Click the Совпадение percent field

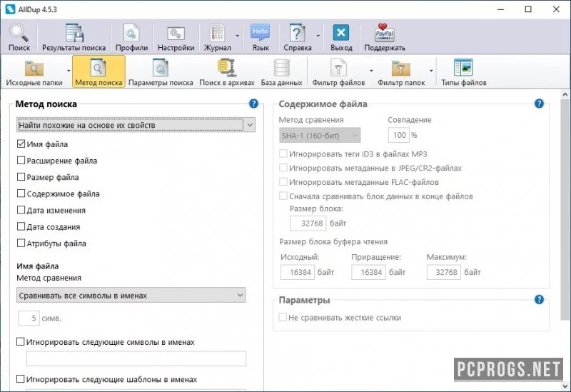pos(399,135)
